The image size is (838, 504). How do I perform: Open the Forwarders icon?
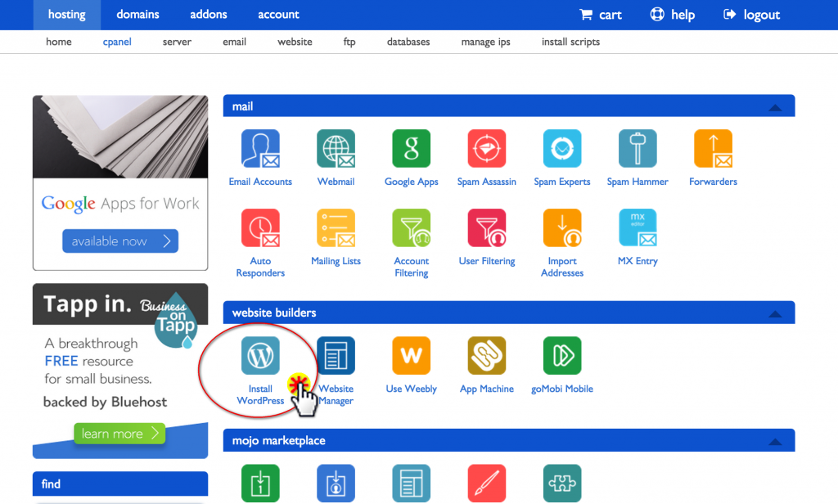coord(713,149)
